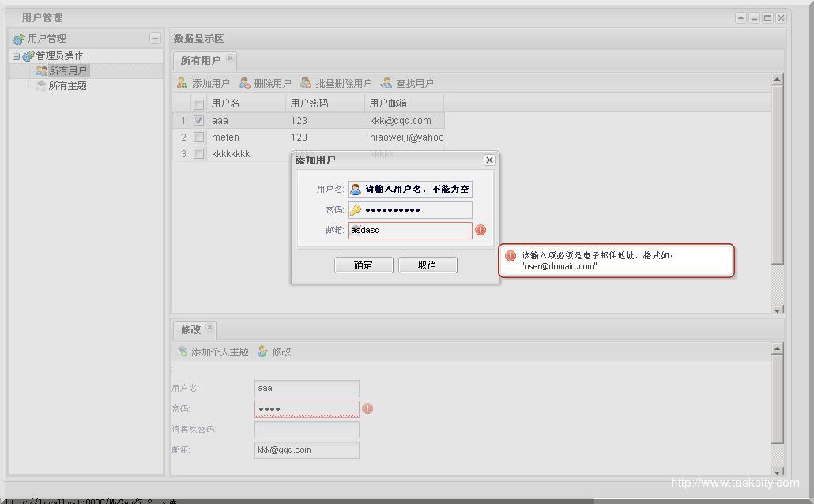Check the checkbox for user meten
814x504 pixels.
198,137
